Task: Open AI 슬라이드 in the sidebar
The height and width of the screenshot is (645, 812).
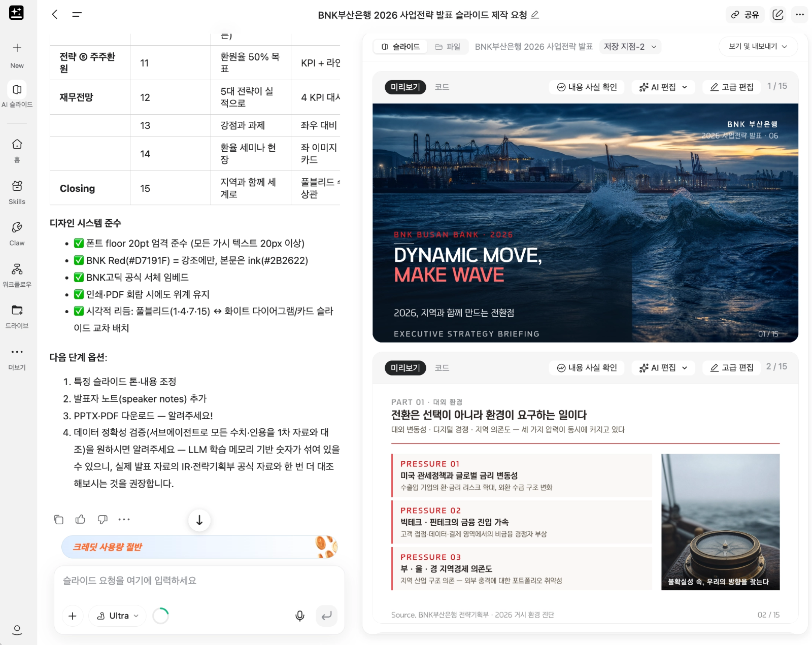Action: [x=17, y=95]
